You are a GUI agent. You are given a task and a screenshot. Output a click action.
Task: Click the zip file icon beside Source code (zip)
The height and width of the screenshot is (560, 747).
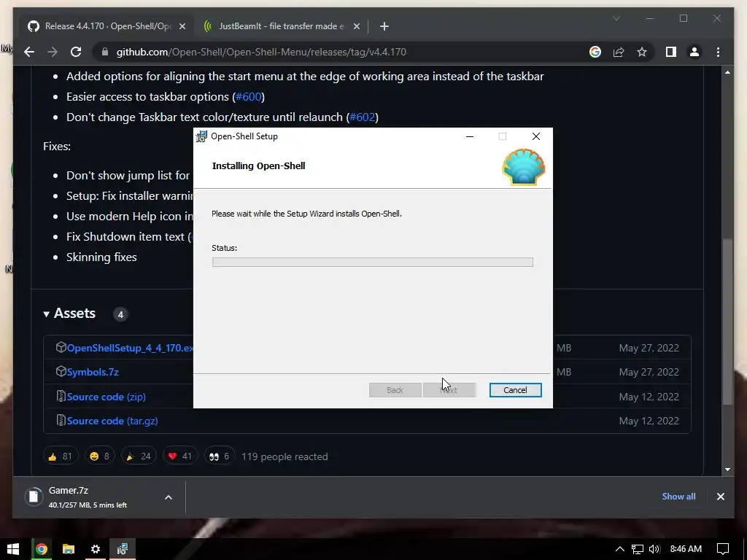[61, 396]
